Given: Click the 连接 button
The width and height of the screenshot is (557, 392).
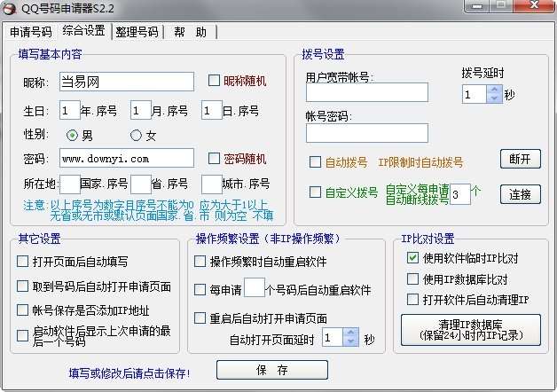Looking at the screenshot, I should click(x=521, y=194).
